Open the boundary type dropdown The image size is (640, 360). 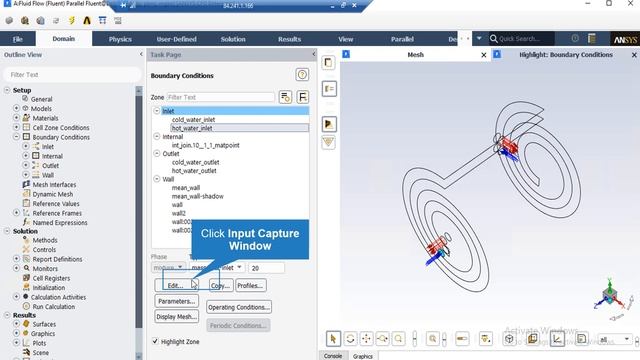point(217,268)
